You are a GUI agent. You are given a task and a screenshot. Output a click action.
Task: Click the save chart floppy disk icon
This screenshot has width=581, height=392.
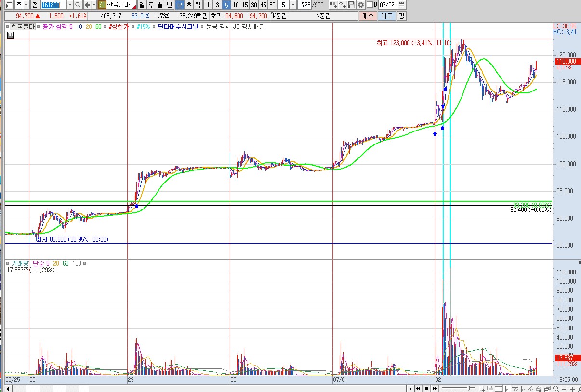[x=351, y=5]
